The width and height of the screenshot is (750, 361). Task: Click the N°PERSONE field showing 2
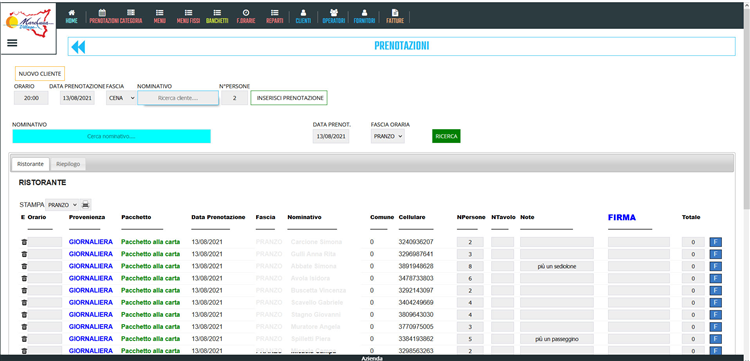pyautogui.click(x=234, y=98)
